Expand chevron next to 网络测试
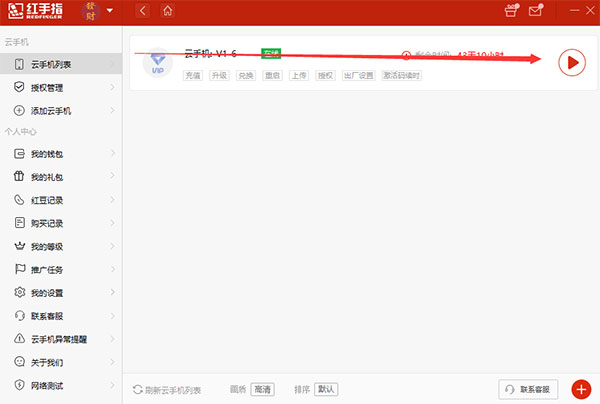Viewport: 600px width, 404px height. point(112,385)
